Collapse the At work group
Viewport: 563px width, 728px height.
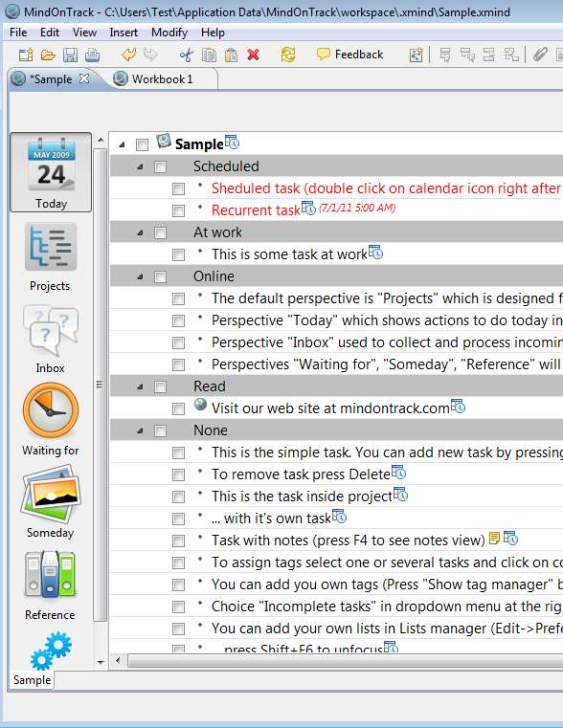(x=141, y=232)
